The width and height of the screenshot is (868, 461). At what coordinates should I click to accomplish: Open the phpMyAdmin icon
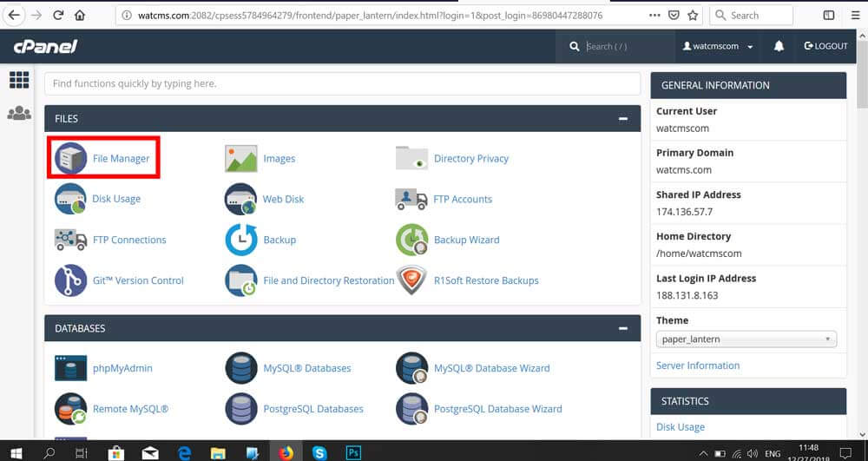(x=70, y=368)
